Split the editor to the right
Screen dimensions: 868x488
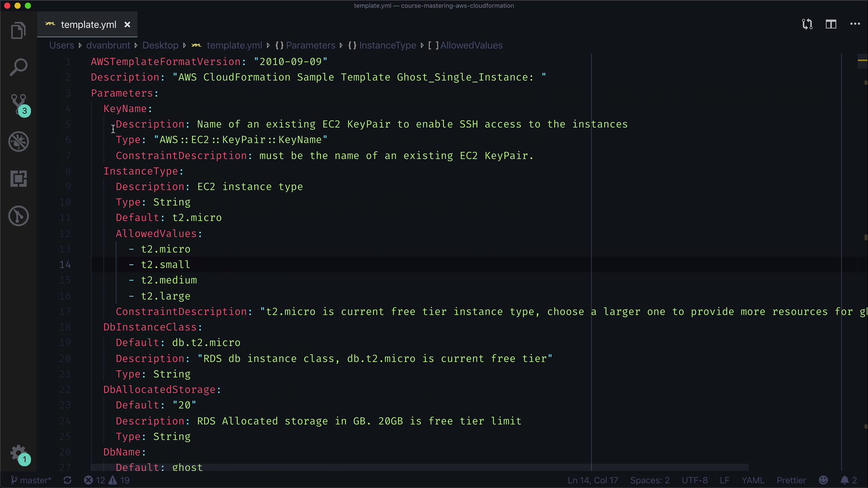coord(831,24)
